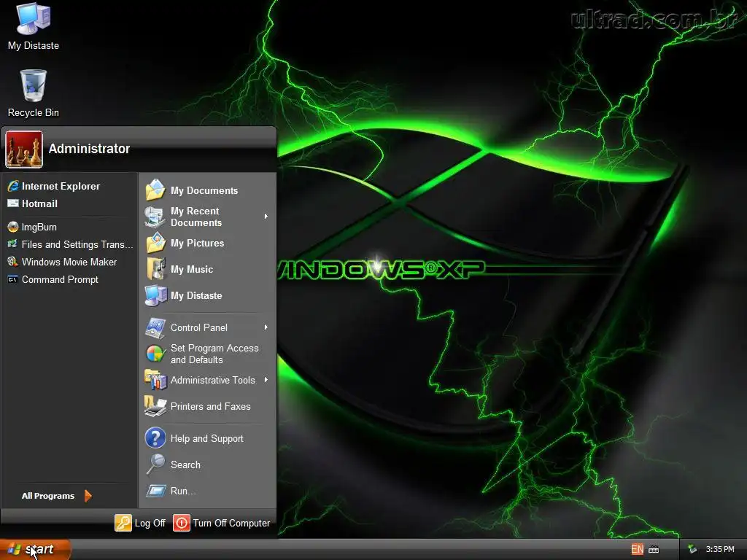
Task: Expand Control Panel submenu arrow
Action: click(x=266, y=327)
